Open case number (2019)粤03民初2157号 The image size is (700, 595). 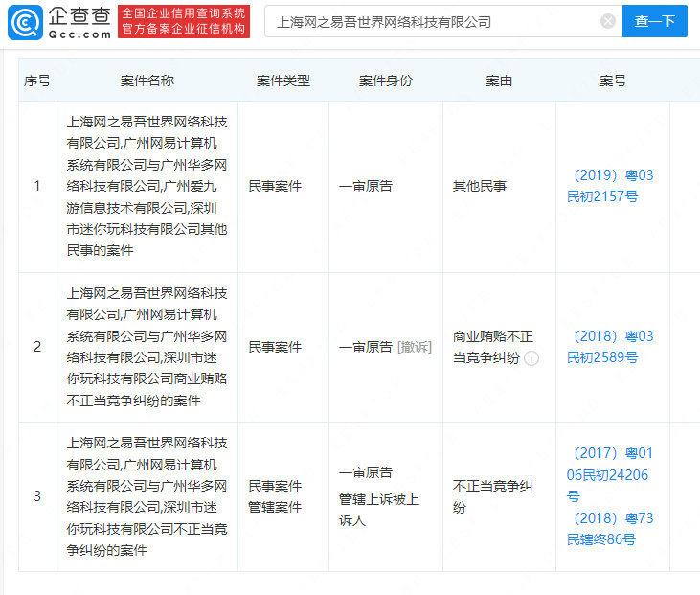click(x=610, y=185)
